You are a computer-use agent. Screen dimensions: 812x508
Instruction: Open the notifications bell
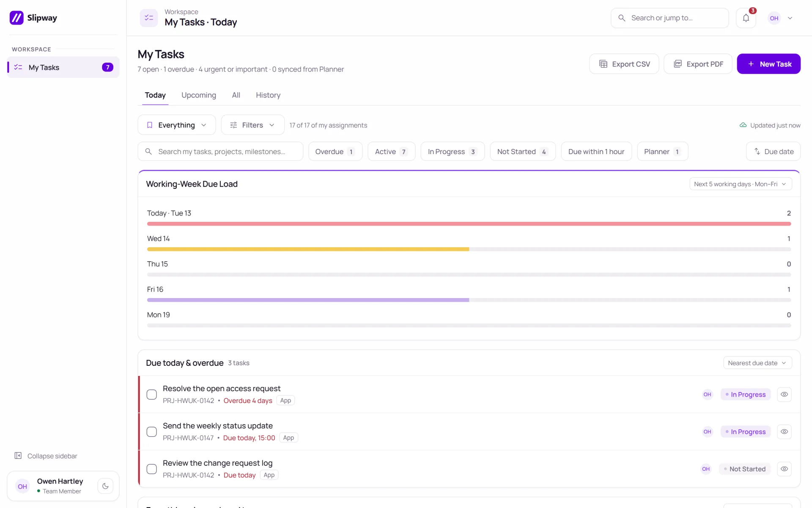click(x=746, y=18)
